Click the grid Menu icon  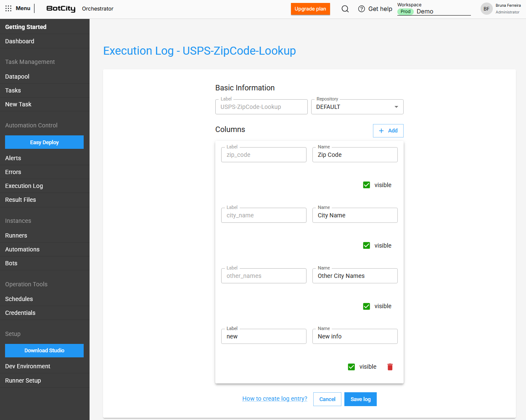click(x=8, y=8)
